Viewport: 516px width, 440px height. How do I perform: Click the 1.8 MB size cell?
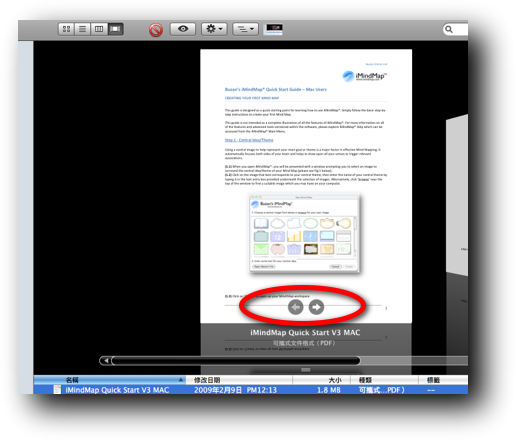(x=329, y=390)
